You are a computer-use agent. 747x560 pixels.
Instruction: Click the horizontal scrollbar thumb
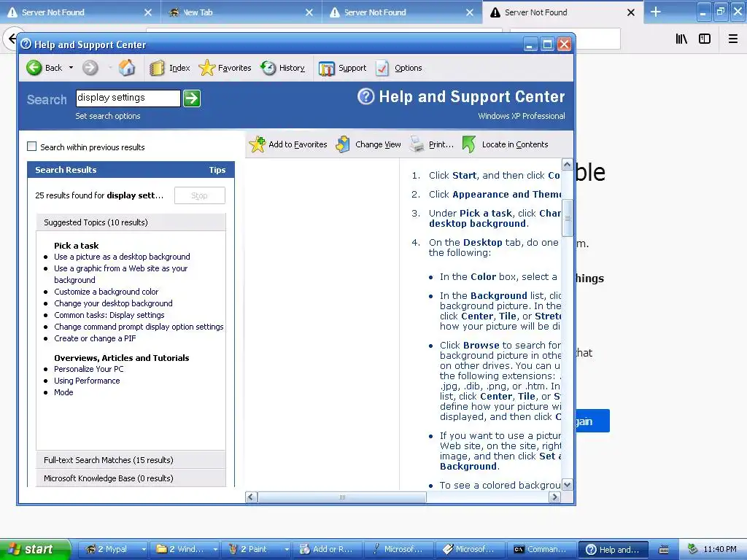(341, 497)
